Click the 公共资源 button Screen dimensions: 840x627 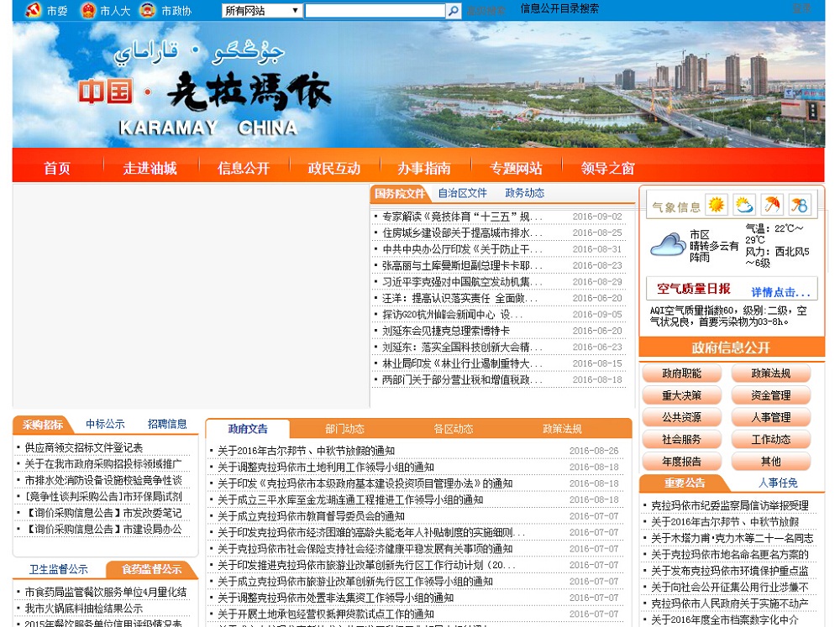pos(681,417)
